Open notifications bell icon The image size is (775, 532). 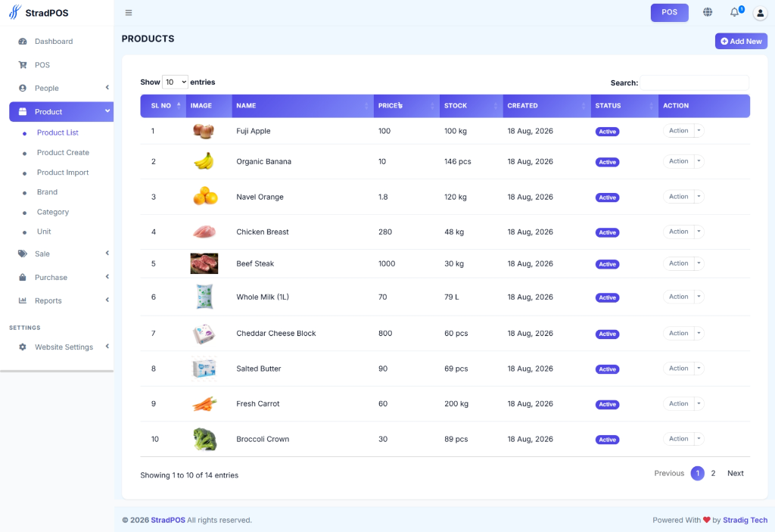coord(734,12)
